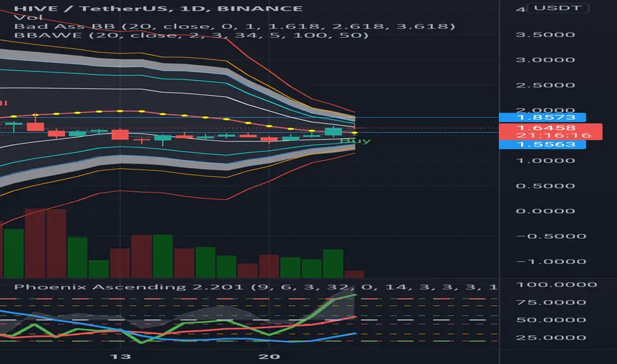
Task: Click the 75.0000 oscillator scale value
Action: (551, 302)
